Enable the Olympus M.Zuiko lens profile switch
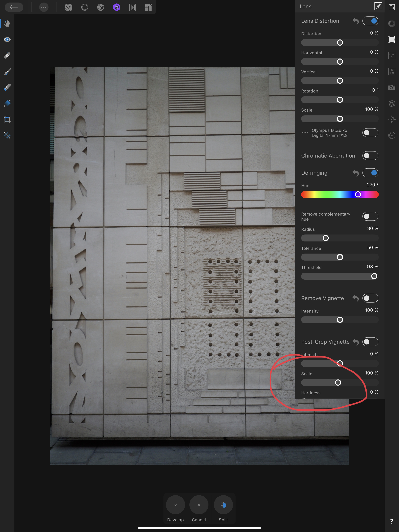Viewport: 399px width, 532px height. [x=370, y=133]
